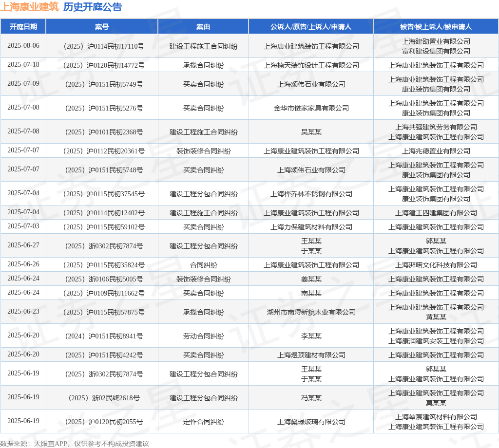The image size is (499, 448).
Task: Select case number (2025)沪0101民初2368号
Action: pos(104,132)
